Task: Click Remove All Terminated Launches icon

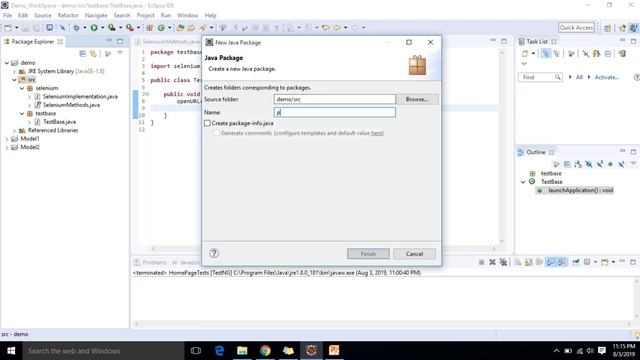Action: tap(503, 262)
